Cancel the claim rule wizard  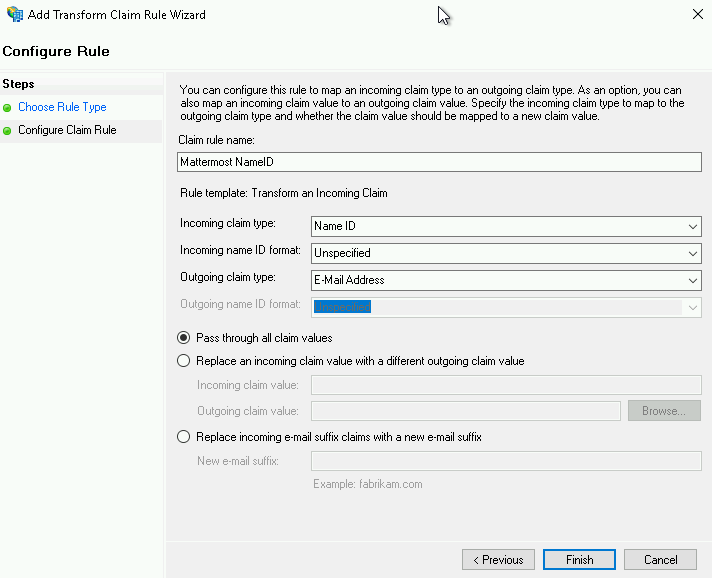click(x=660, y=560)
